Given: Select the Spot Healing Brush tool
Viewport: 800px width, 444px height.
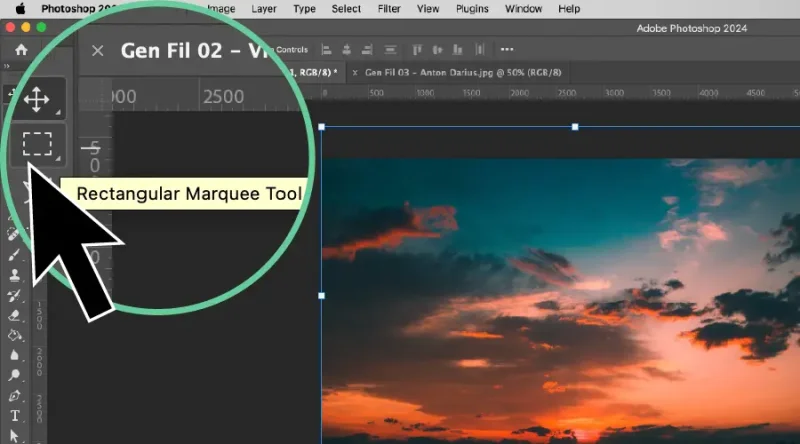Looking at the screenshot, I should pyautogui.click(x=14, y=234).
